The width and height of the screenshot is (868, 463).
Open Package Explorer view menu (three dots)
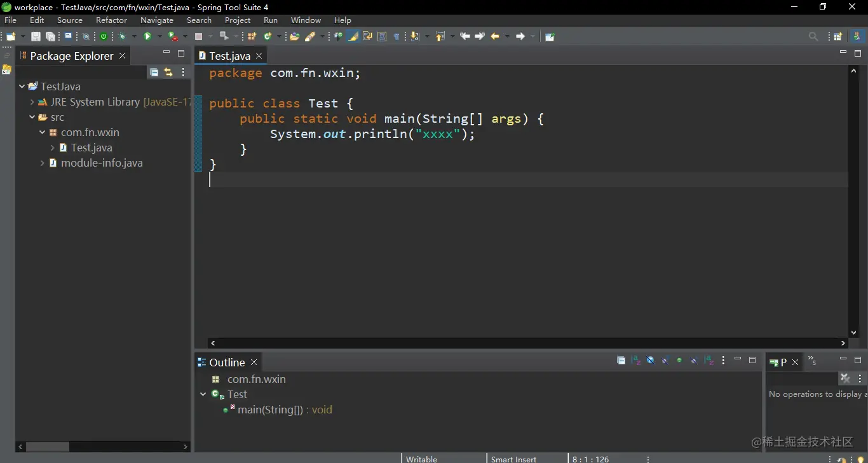click(x=183, y=73)
